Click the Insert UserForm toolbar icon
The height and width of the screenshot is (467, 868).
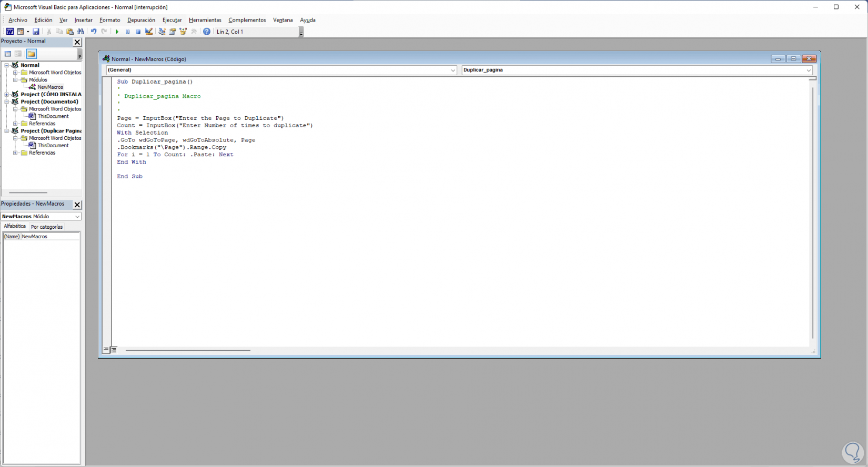click(x=21, y=32)
